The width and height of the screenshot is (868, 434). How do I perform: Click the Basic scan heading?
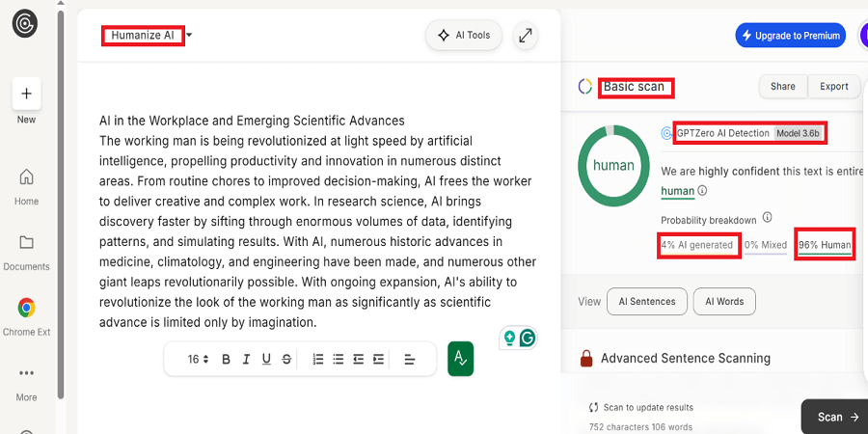(x=634, y=87)
